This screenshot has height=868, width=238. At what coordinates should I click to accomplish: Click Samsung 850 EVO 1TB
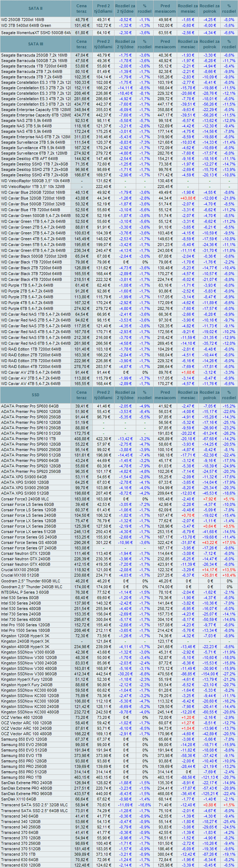click(x=21, y=756)
